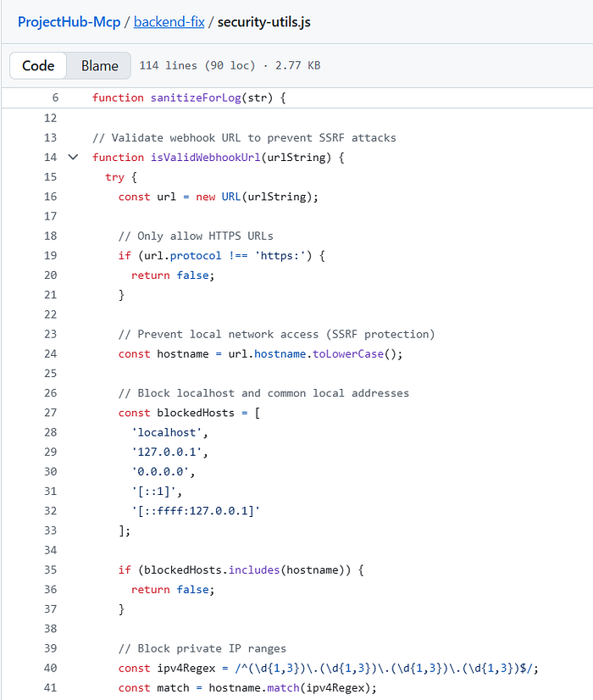Viewport: 593px width, 700px height.
Task: Click comment 'Prevent local network access (SSRF protection)'
Action: click(277, 334)
